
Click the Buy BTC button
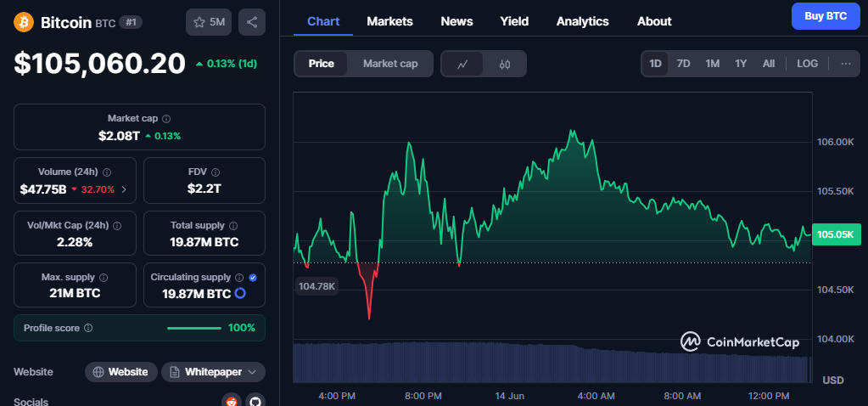826,16
